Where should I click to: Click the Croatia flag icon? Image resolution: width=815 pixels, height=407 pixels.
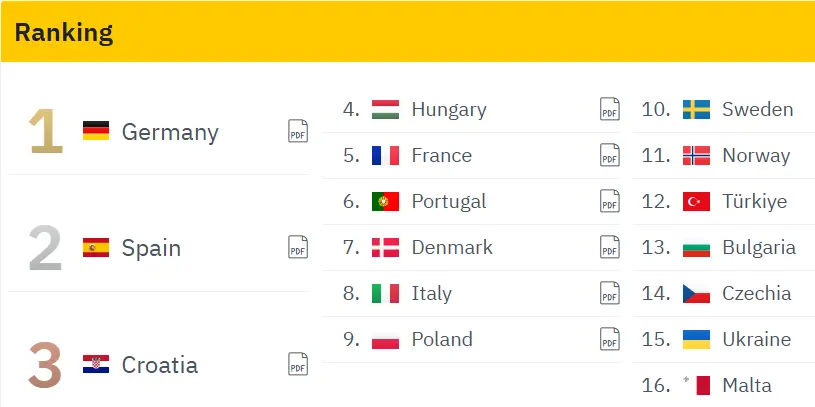click(x=96, y=364)
